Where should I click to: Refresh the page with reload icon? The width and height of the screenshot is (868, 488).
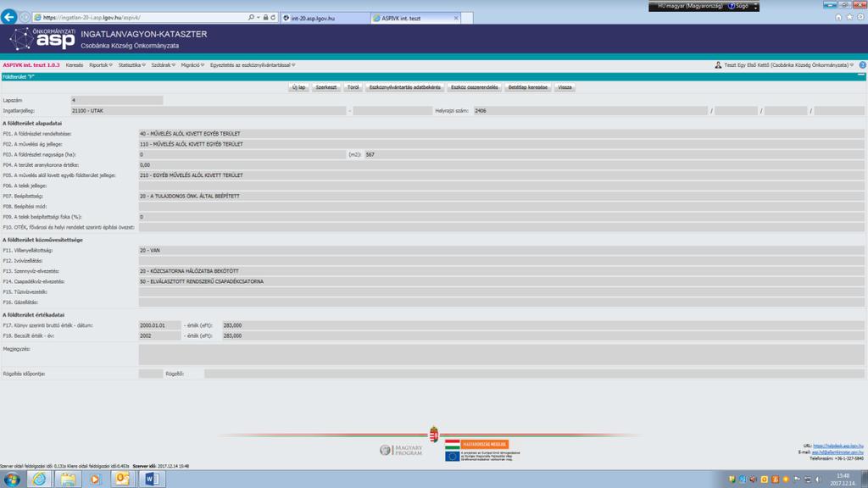273,17
